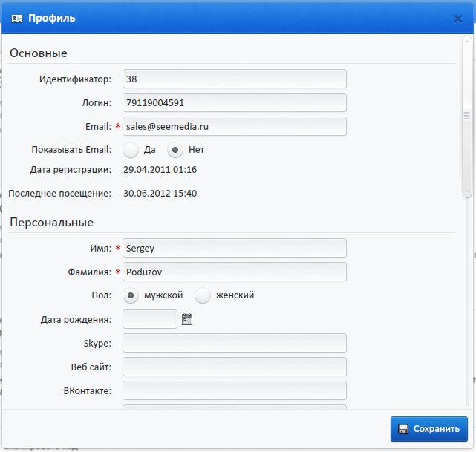Open the birth date calendar picker
This screenshot has width=476, height=452.
coord(187,319)
